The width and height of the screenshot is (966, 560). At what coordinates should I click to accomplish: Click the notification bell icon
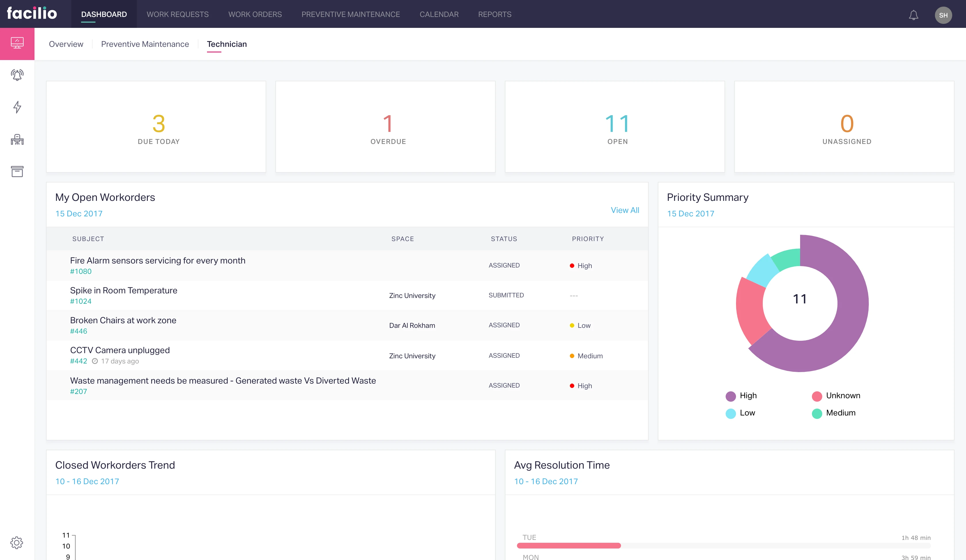click(x=913, y=15)
